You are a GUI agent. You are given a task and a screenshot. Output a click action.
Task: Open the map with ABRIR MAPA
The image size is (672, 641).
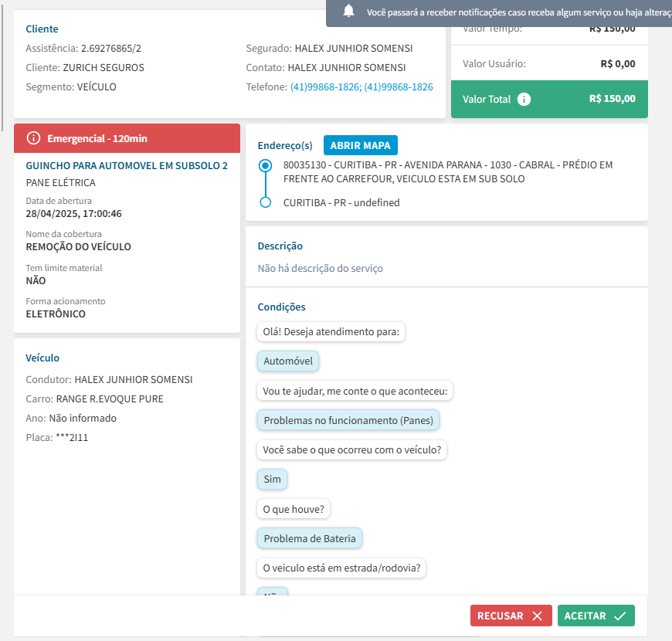click(360, 145)
